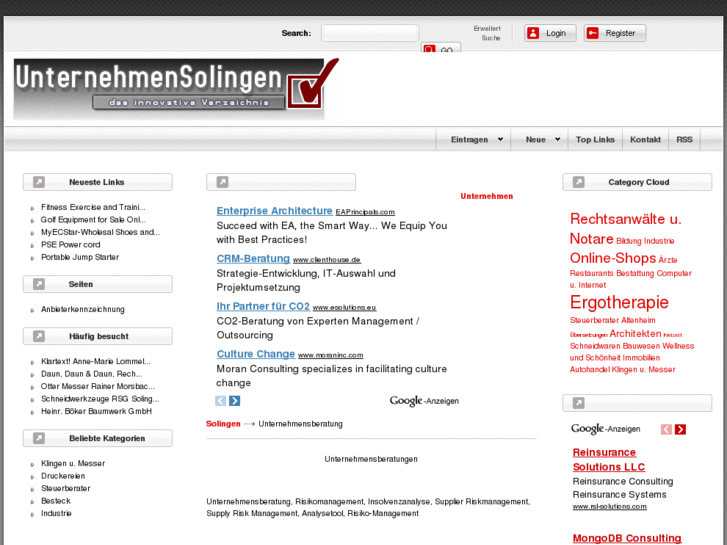Click the pink previous arrow in right ads
This screenshot has width=727, height=545.
click(666, 430)
